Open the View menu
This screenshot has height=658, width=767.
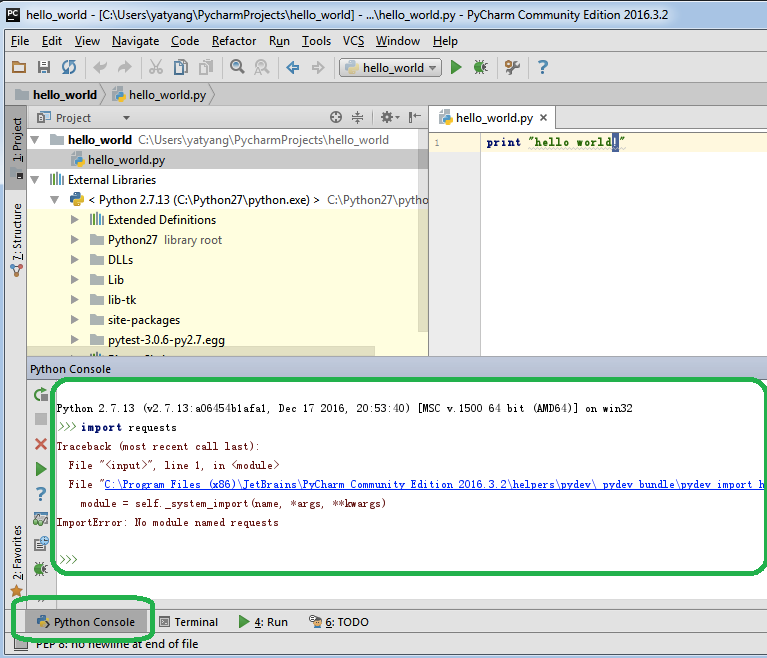87,41
